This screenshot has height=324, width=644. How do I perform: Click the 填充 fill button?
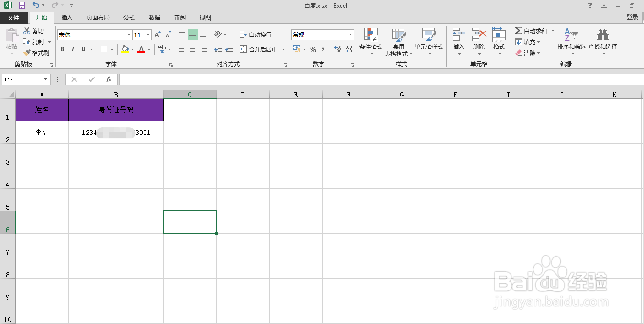coord(528,42)
